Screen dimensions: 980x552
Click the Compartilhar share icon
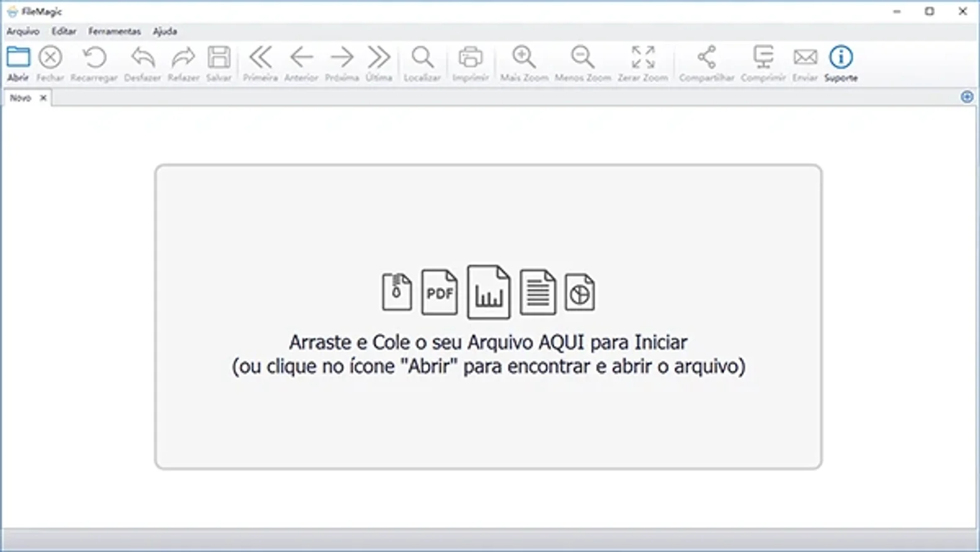click(x=707, y=57)
